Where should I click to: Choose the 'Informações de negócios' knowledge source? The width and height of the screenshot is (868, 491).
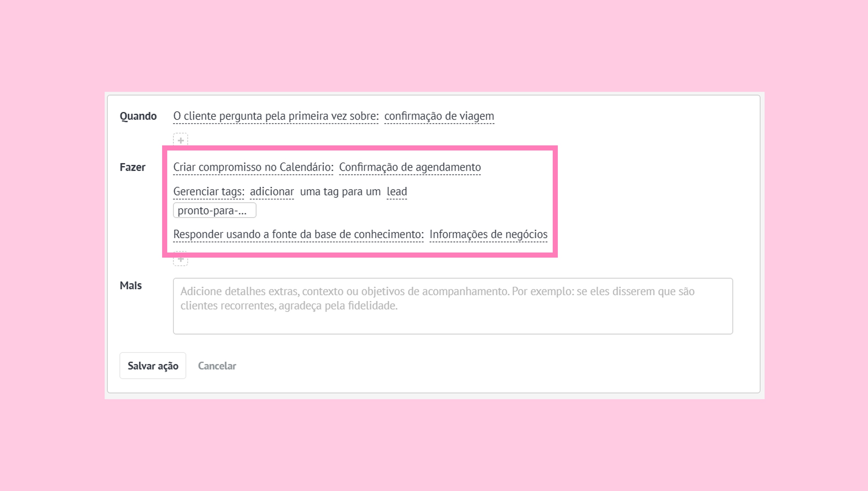(x=488, y=234)
